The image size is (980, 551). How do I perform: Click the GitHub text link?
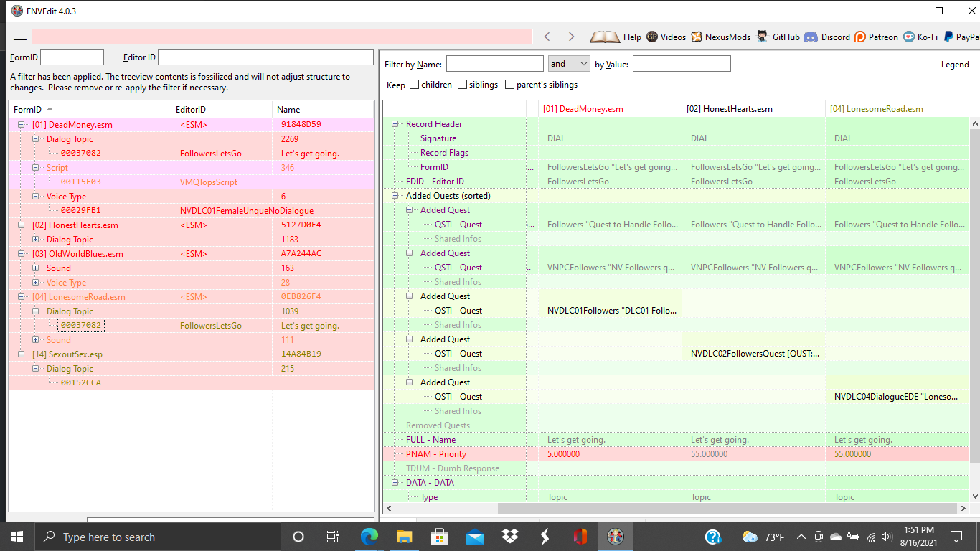[x=786, y=37]
